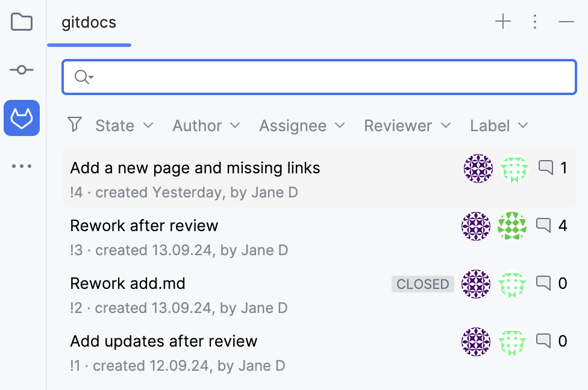
Task: Click the CLOSED badge on Rework add.md
Action: tap(422, 284)
